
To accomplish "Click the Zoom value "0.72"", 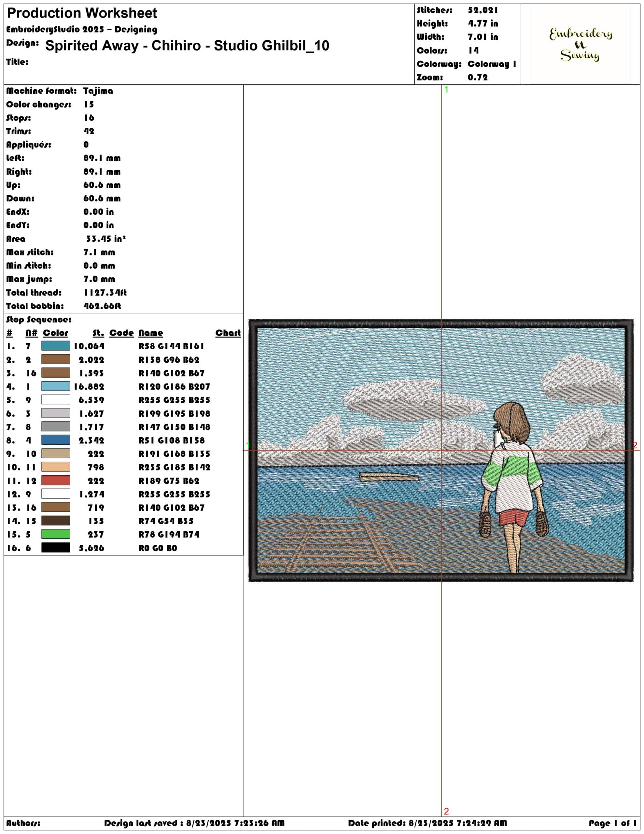I will [478, 77].
